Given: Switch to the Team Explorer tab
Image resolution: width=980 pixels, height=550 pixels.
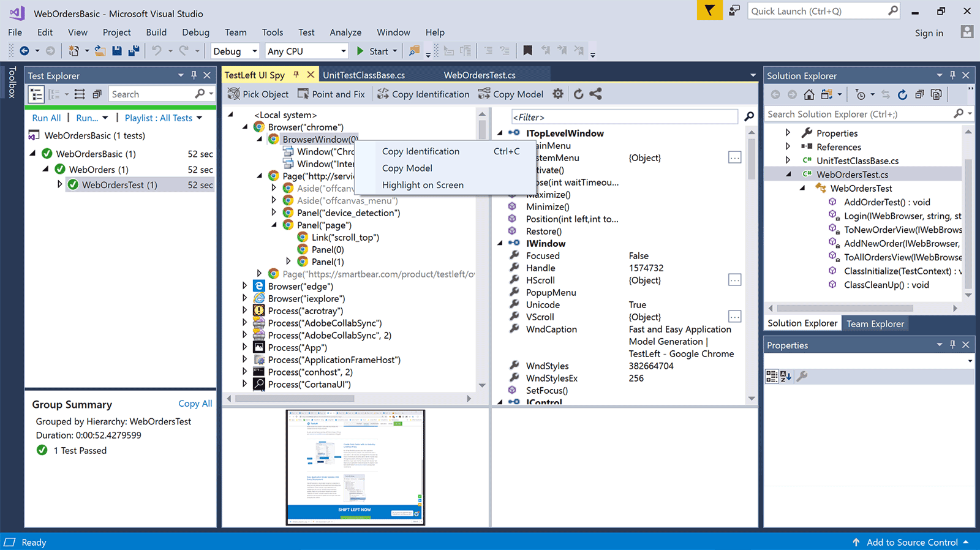Looking at the screenshot, I should [875, 323].
